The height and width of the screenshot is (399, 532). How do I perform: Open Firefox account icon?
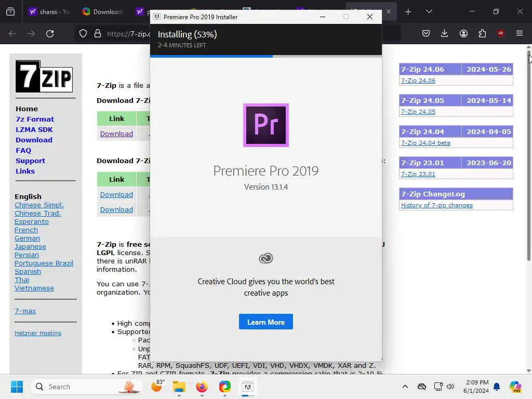pyautogui.click(x=463, y=33)
